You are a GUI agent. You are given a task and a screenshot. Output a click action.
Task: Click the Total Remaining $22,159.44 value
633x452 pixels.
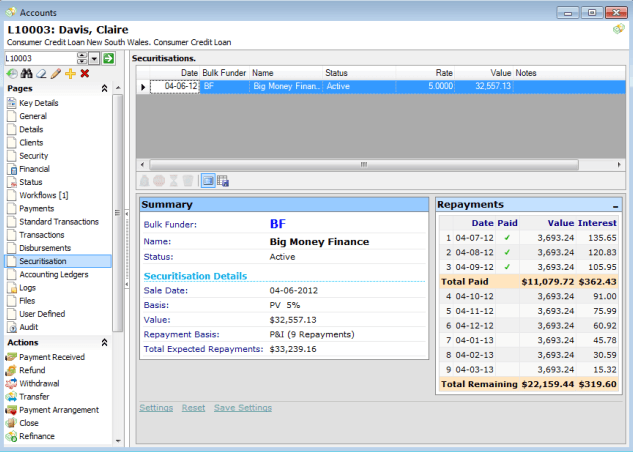[547, 384]
